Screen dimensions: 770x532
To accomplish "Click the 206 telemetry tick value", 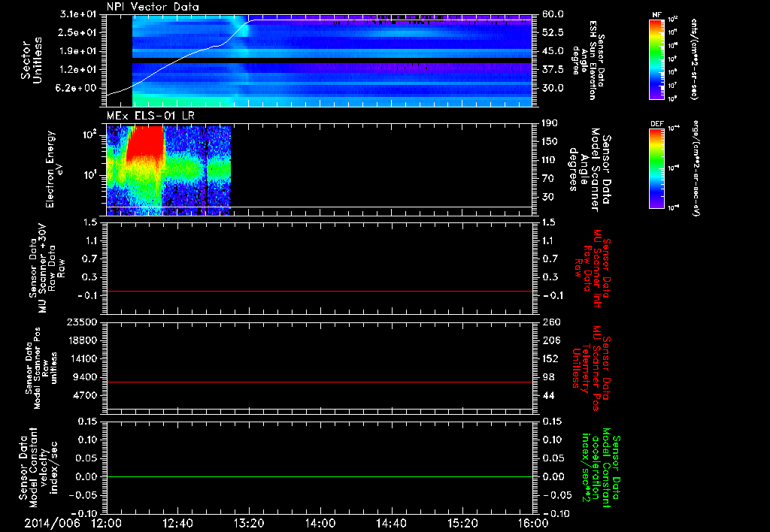I will (550, 340).
